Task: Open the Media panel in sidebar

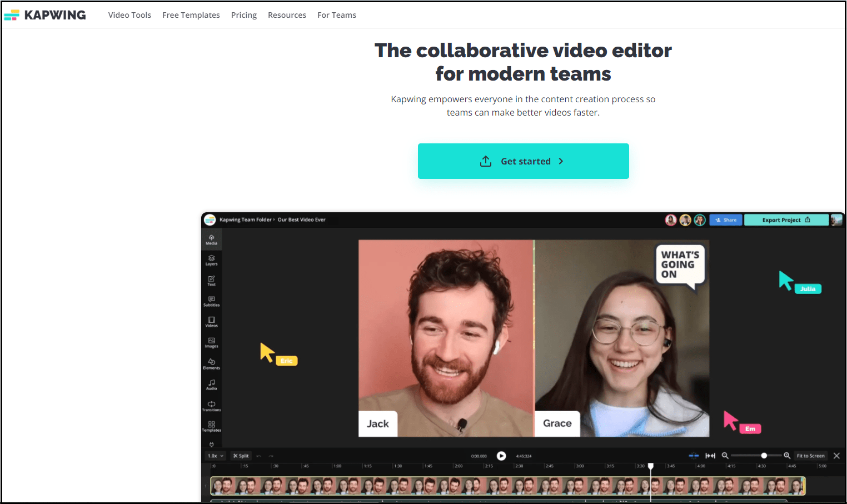Action: (211, 239)
